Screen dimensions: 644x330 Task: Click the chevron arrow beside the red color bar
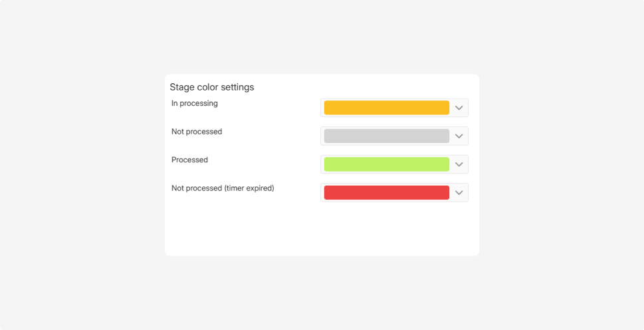[459, 193]
